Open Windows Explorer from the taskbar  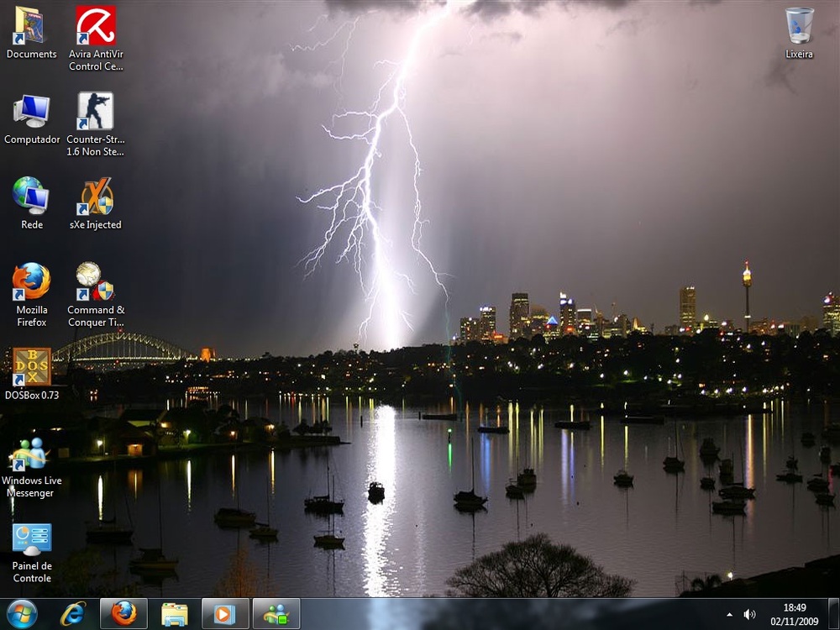175,614
